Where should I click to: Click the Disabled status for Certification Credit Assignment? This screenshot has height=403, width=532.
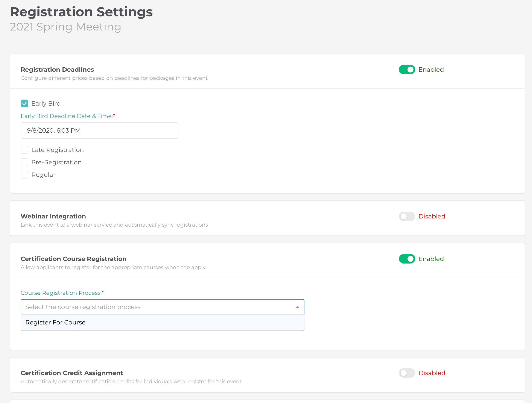tap(432, 373)
